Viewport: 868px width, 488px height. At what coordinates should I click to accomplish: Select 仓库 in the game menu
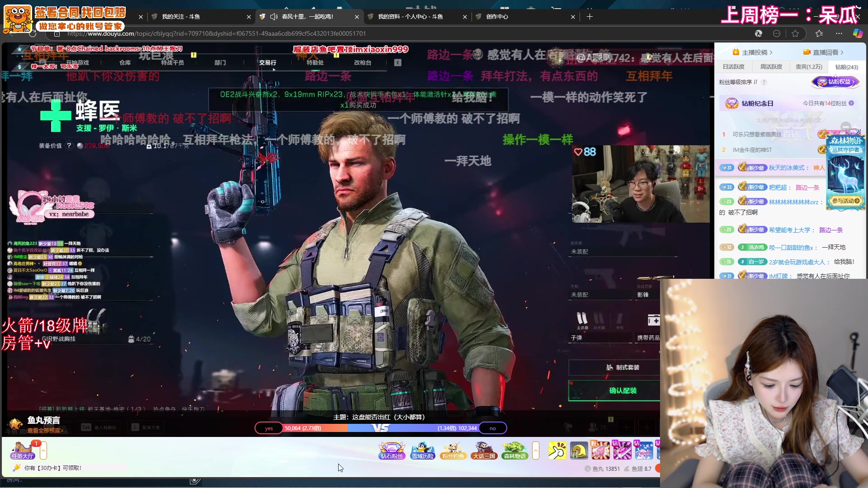click(125, 63)
